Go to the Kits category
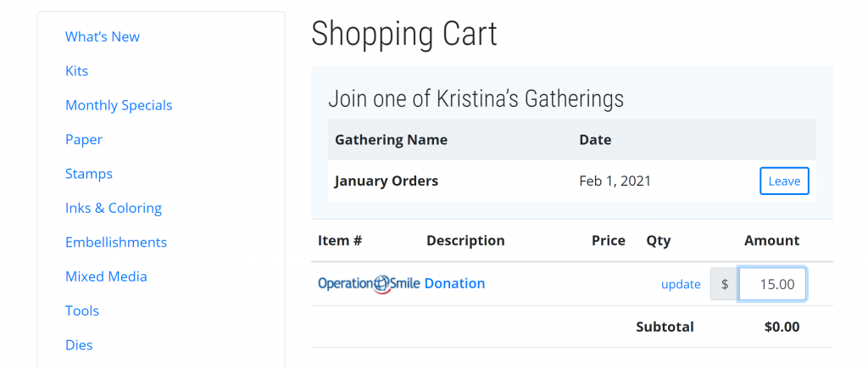The width and height of the screenshot is (868, 368). [76, 71]
